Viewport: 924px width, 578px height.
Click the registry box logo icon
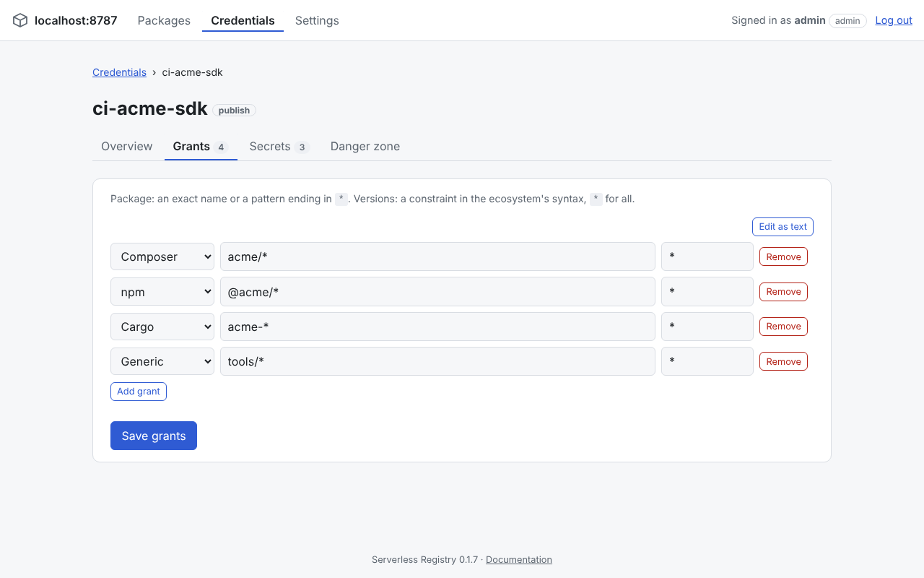click(x=20, y=20)
